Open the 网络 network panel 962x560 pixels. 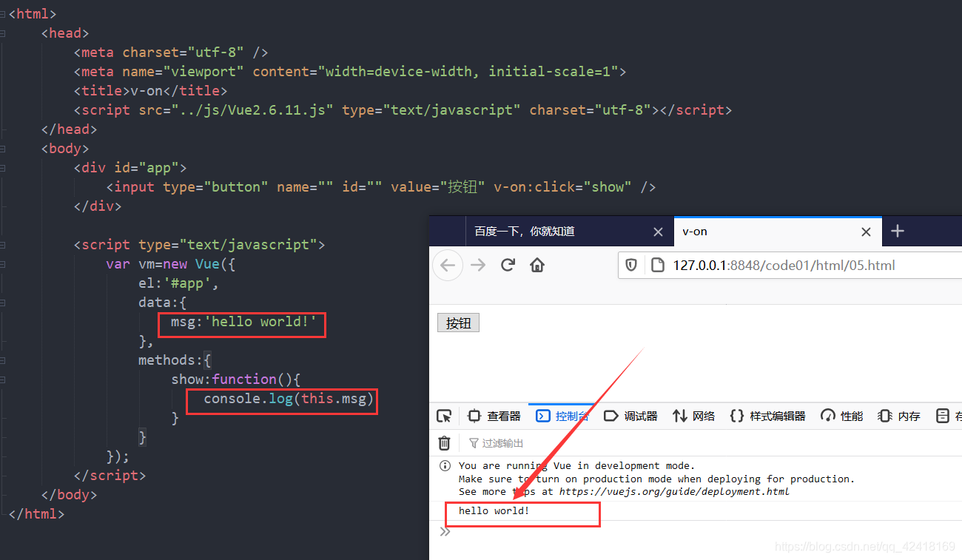coord(694,416)
